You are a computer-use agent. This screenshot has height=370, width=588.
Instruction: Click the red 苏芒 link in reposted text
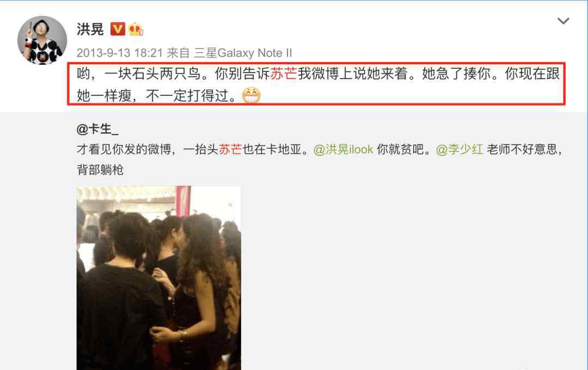(230, 149)
